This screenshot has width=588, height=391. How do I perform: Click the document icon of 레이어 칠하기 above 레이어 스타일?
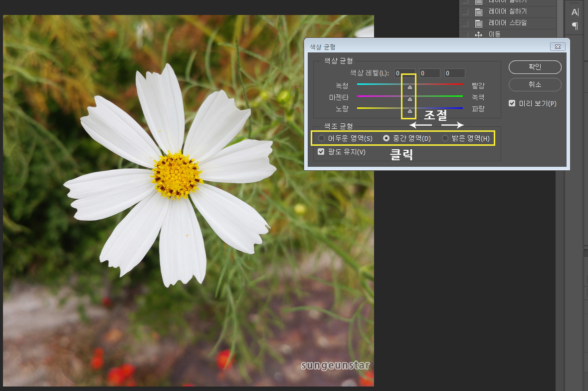click(478, 12)
